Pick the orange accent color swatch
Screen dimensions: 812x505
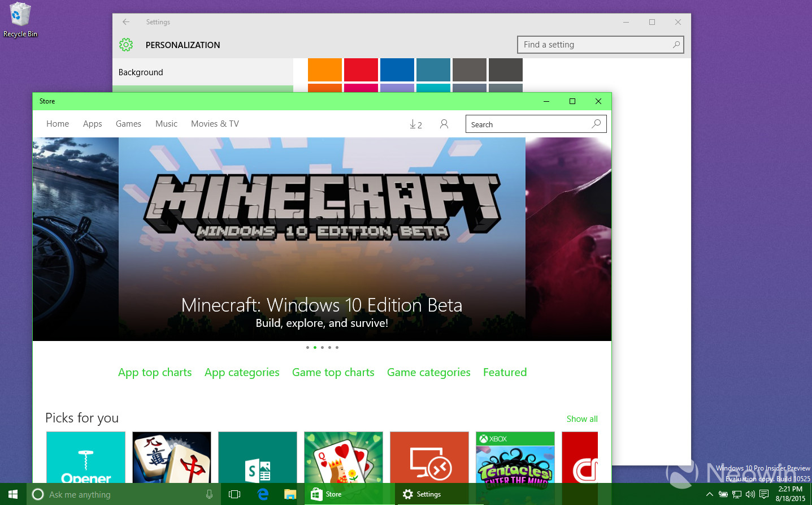click(325, 70)
